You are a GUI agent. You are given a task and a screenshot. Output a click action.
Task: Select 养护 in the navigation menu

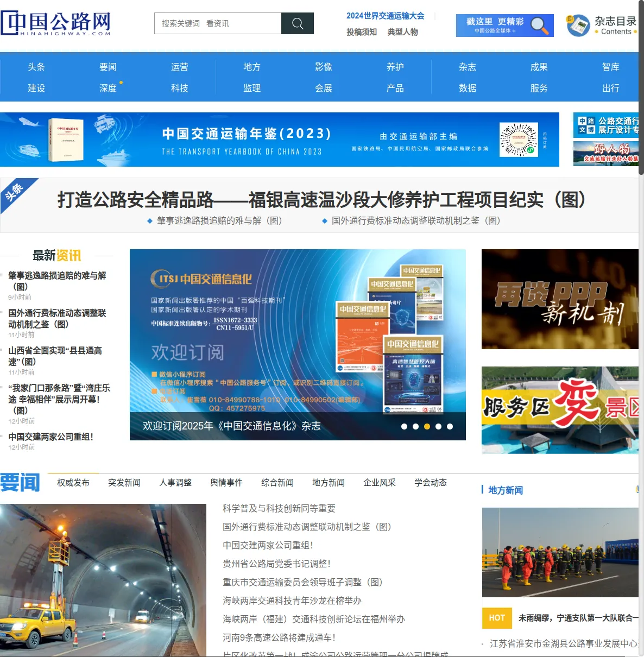click(x=395, y=67)
